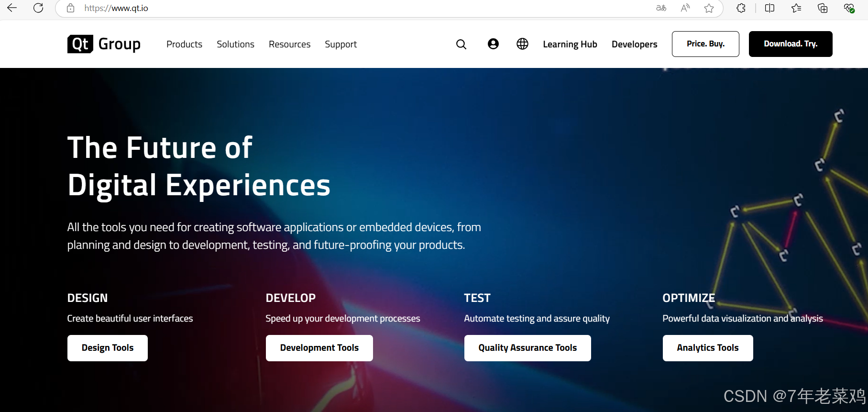Open the site search magnifier icon

click(461, 44)
